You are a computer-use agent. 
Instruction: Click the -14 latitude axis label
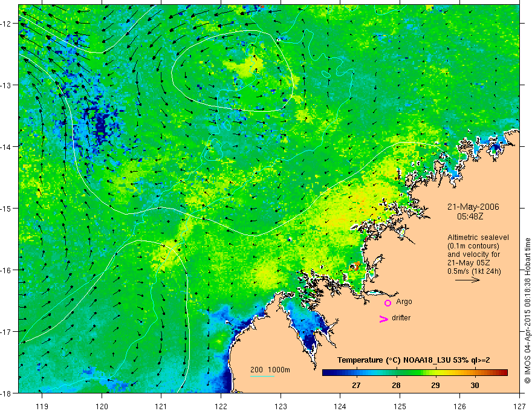click(7, 146)
